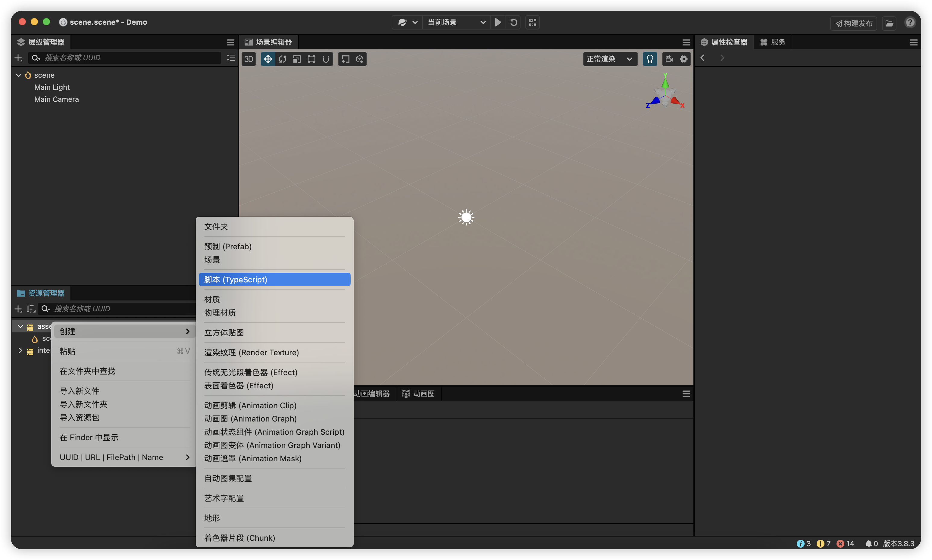The image size is (932, 560).
Task: Click the red errors count icon
Action: click(x=840, y=543)
